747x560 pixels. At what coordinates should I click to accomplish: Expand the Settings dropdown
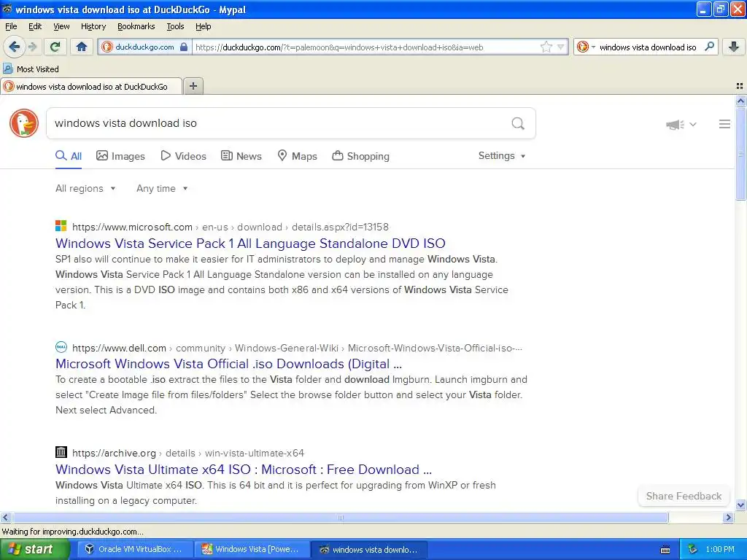[x=502, y=156]
